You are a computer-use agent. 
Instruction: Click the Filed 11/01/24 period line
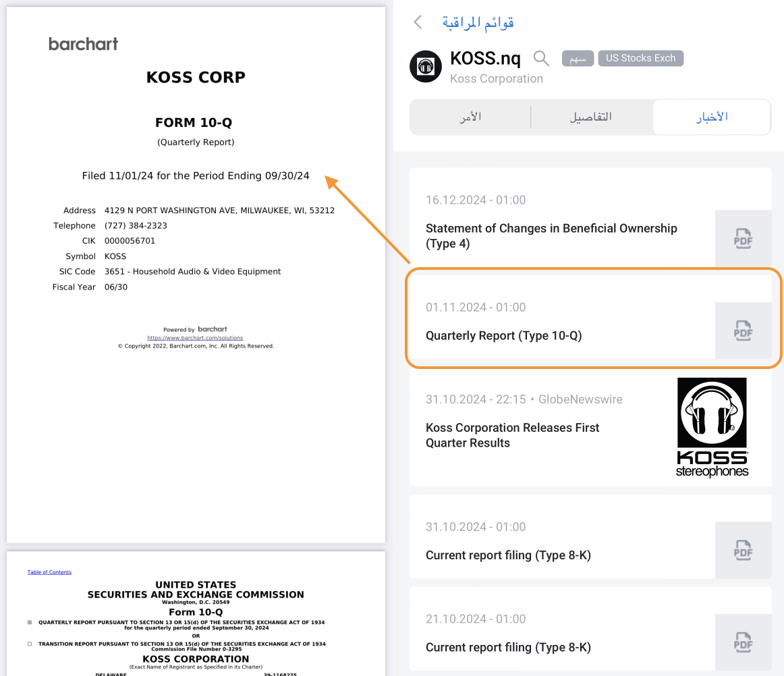[196, 176]
